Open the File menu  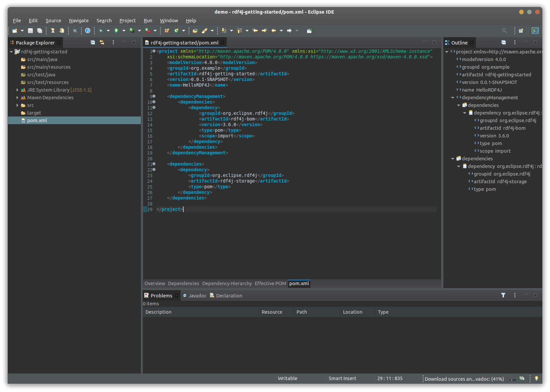tap(17, 21)
